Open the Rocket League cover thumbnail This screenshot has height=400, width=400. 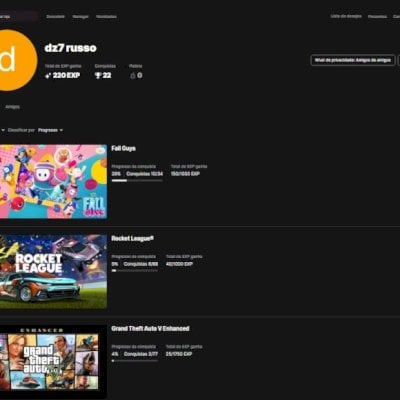pyautogui.click(x=53, y=272)
